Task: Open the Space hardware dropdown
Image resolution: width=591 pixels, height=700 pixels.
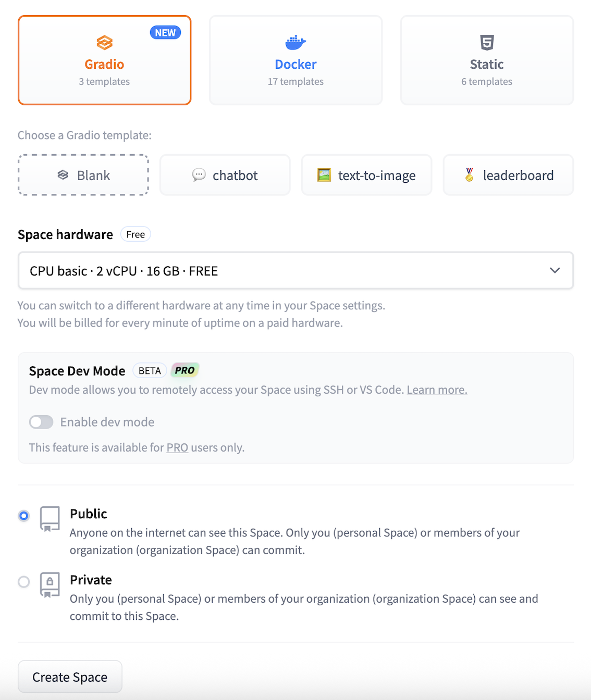Action: pos(295,271)
